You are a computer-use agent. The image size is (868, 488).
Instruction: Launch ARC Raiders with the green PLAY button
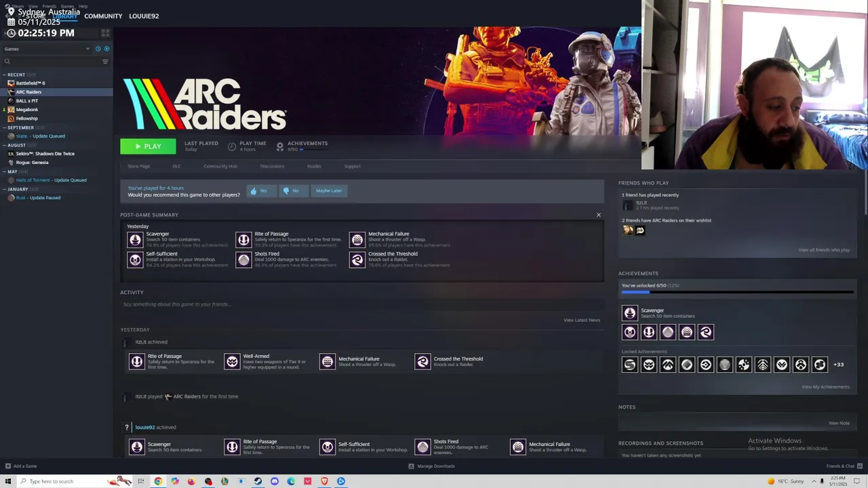pyautogui.click(x=148, y=146)
